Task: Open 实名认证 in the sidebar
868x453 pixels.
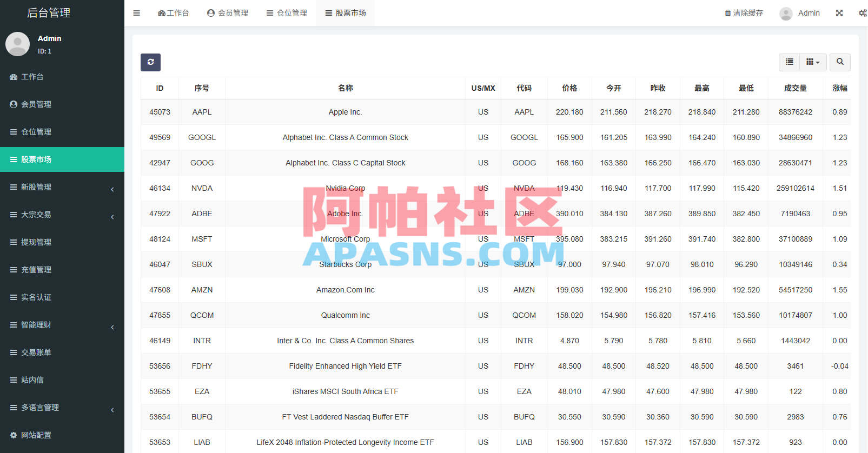Action: pyautogui.click(x=62, y=297)
